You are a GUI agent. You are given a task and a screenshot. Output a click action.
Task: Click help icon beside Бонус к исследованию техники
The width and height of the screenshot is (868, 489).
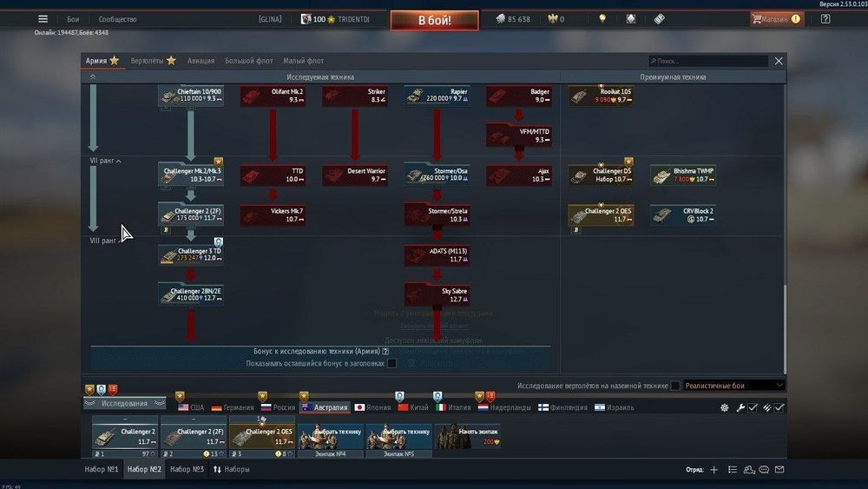click(385, 351)
